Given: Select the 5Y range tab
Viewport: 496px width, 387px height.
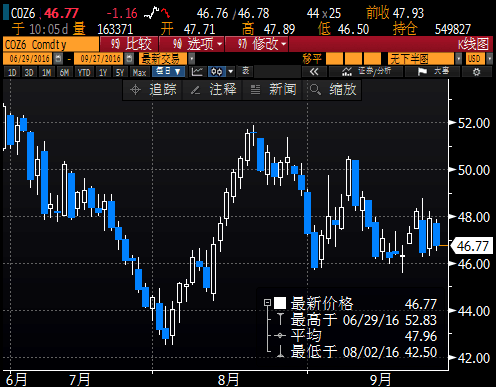Looking at the screenshot, I should [120, 72].
